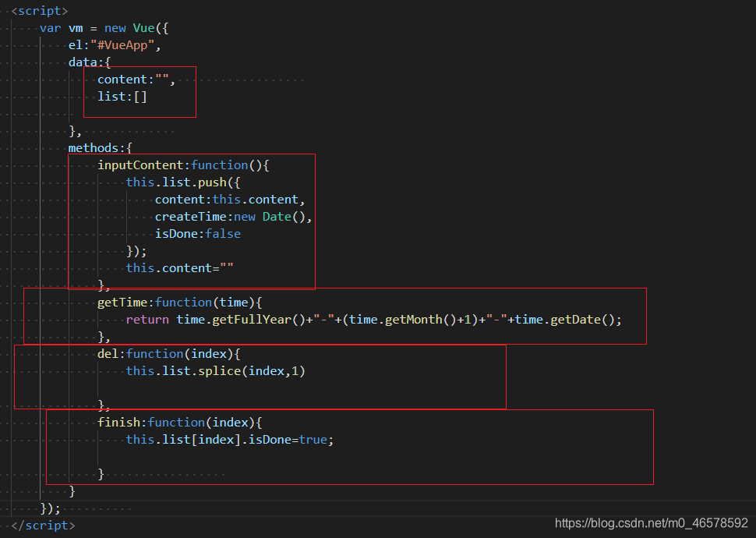
Task: Click the return time.getFullYear() statement
Action: point(373,320)
